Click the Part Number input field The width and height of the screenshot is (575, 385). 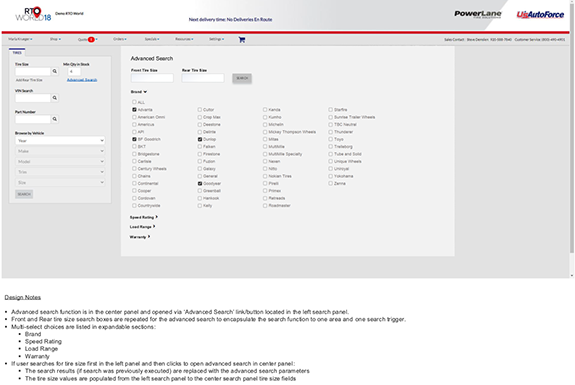point(33,119)
